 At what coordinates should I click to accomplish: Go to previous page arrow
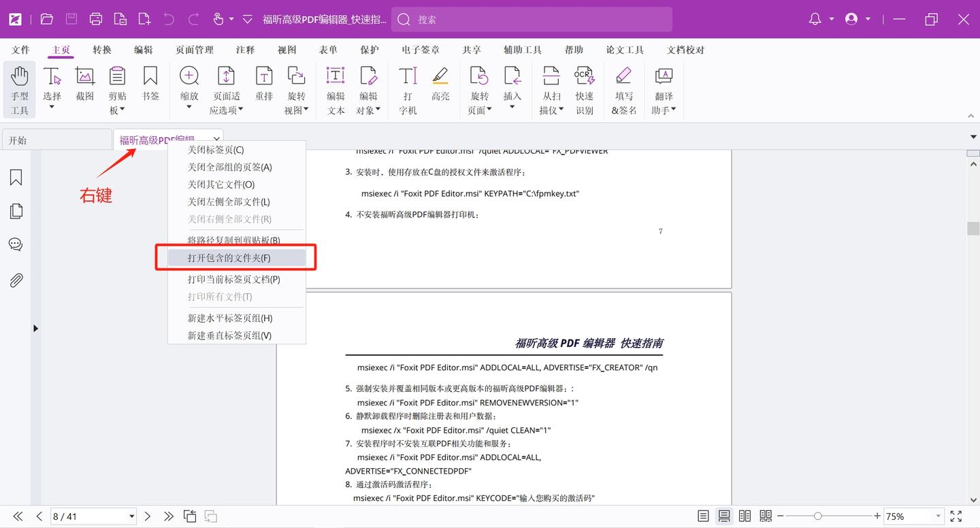pyautogui.click(x=39, y=516)
